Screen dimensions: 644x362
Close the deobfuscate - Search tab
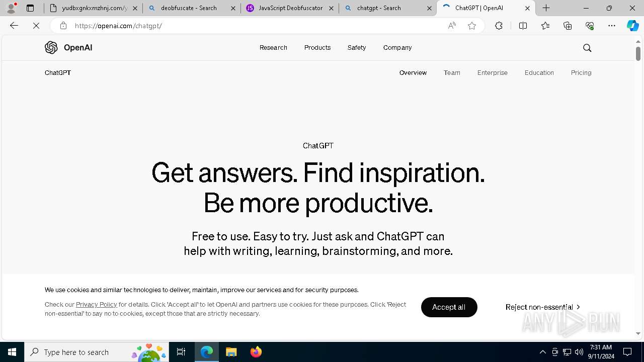pyautogui.click(x=233, y=8)
